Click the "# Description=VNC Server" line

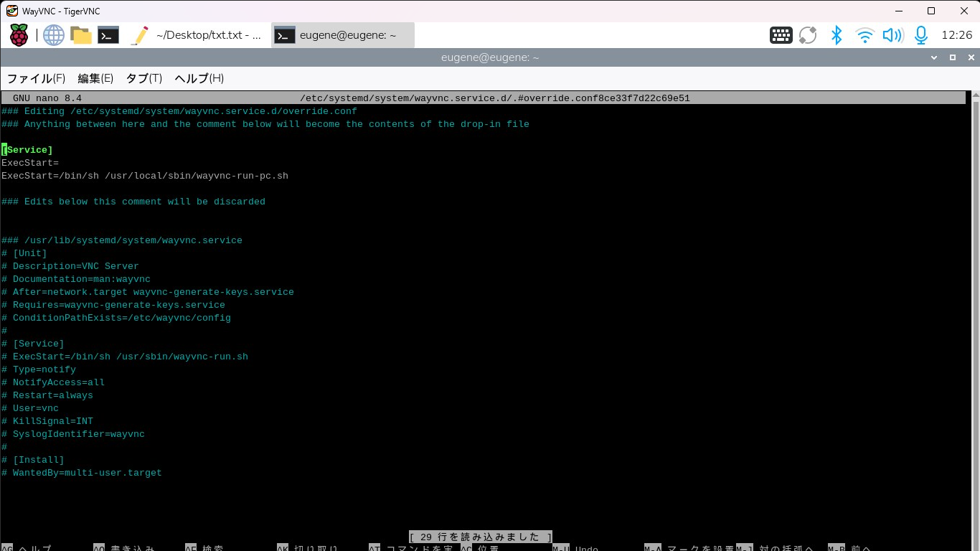click(70, 266)
